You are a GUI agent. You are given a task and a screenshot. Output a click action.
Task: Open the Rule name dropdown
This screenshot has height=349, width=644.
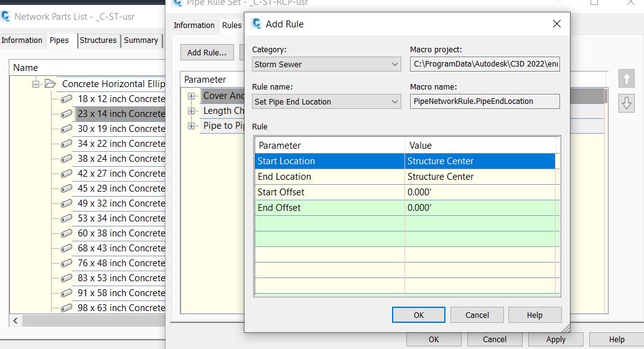point(327,102)
